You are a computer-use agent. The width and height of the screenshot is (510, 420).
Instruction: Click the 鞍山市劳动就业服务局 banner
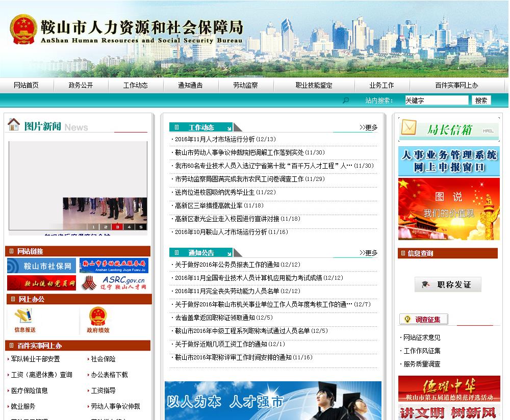(114, 266)
